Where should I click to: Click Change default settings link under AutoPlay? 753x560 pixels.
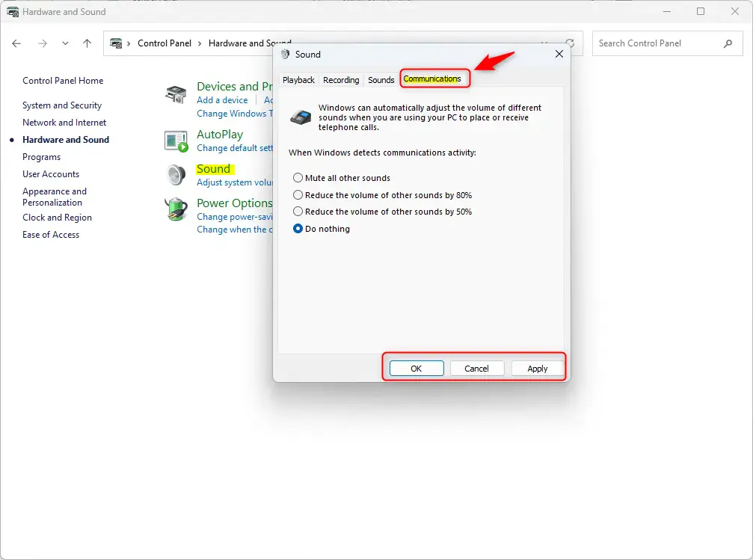(235, 148)
